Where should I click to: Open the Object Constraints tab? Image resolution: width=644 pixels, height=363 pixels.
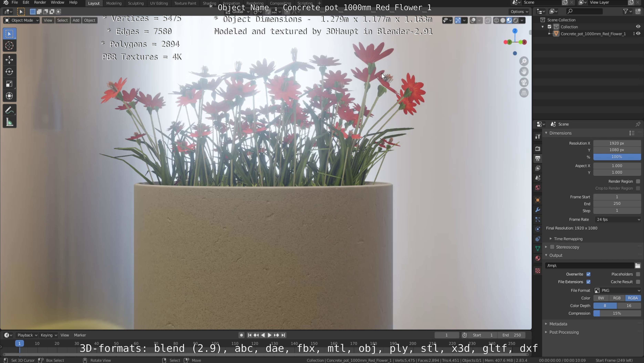click(x=538, y=239)
